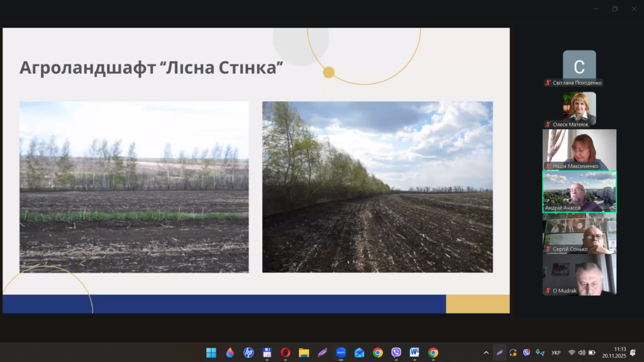
Task: Switch to Zoom app in taskbar
Action: tap(341, 353)
